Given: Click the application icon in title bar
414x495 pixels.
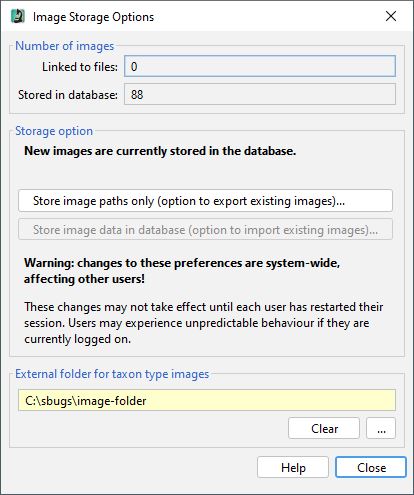Looking at the screenshot, I should tap(18, 16).
